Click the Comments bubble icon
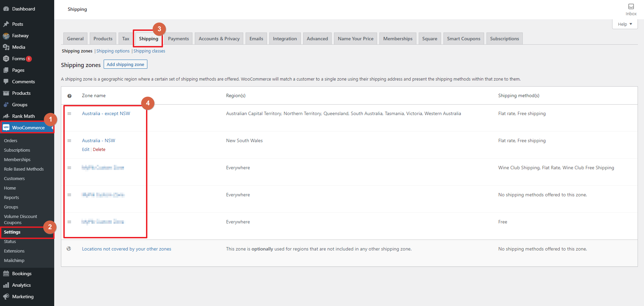 [x=6, y=82]
